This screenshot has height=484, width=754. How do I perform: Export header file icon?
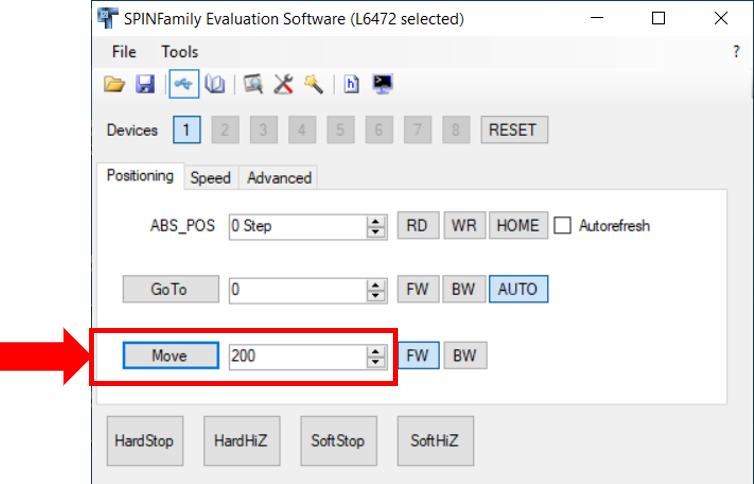point(352,84)
